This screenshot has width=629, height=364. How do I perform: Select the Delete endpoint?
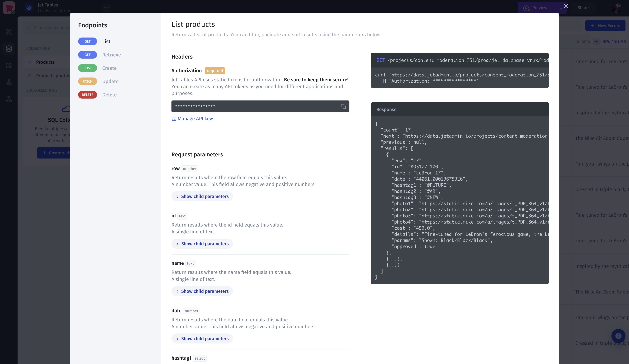click(x=109, y=95)
